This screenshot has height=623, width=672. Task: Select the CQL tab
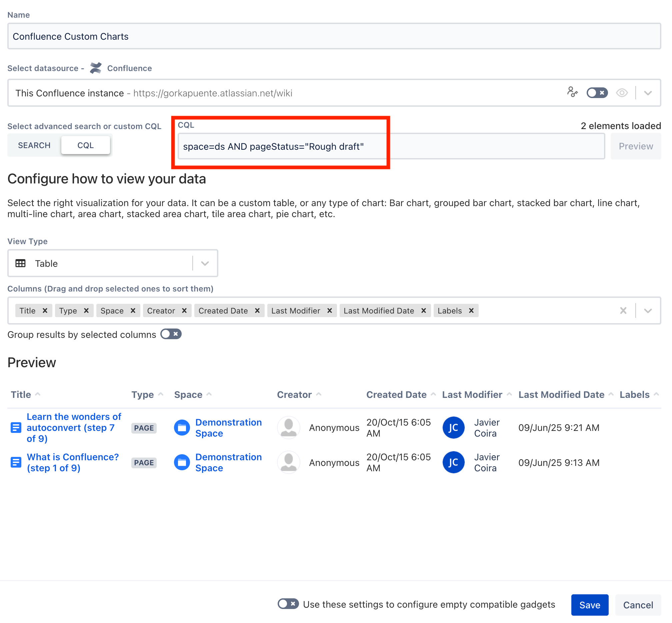coord(86,145)
